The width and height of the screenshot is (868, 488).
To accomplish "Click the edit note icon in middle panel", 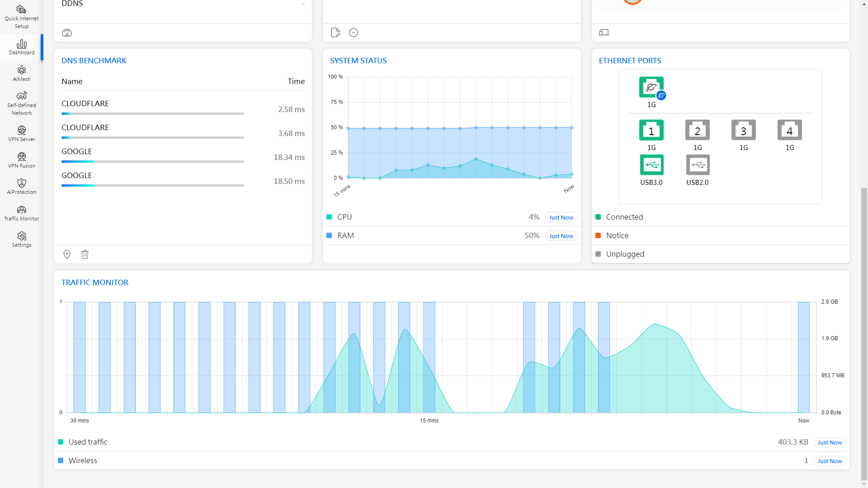I will tap(335, 33).
